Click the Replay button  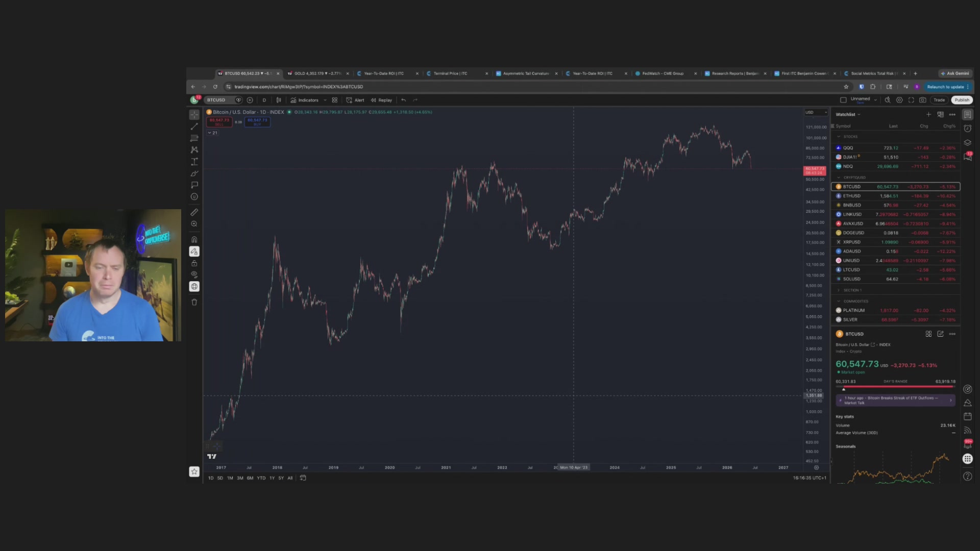tap(381, 100)
